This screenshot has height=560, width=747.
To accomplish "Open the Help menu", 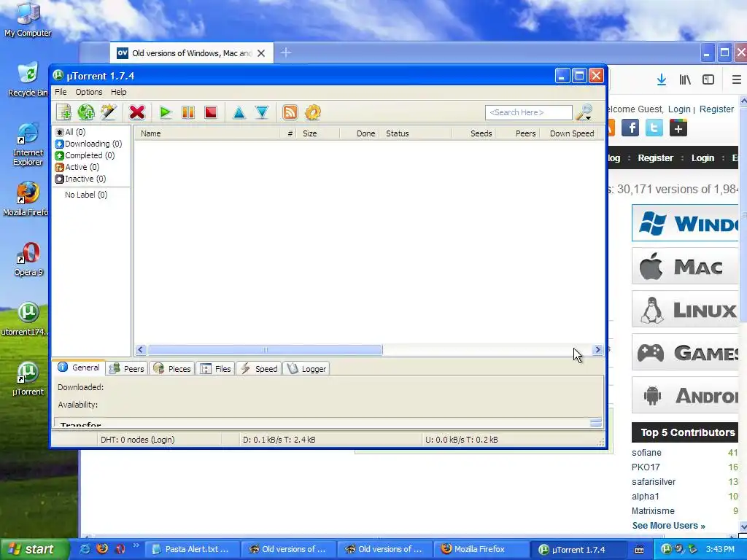I will (x=119, y=92).
